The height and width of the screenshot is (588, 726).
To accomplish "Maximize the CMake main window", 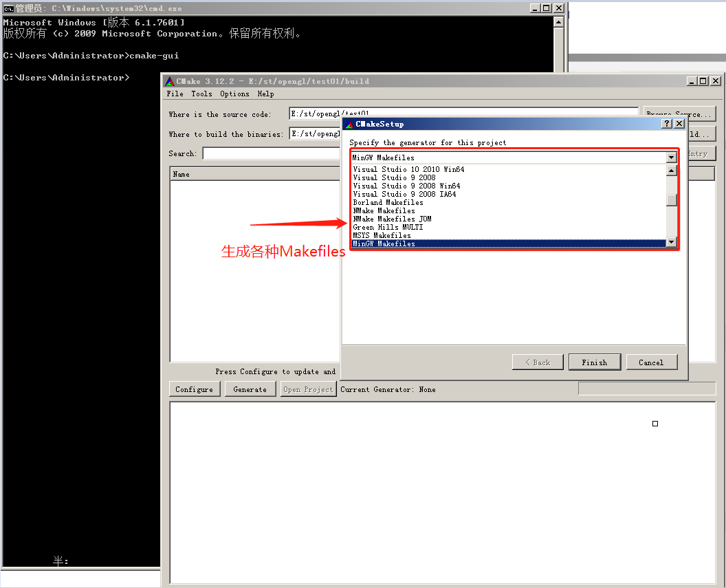I will click(703, 81).
